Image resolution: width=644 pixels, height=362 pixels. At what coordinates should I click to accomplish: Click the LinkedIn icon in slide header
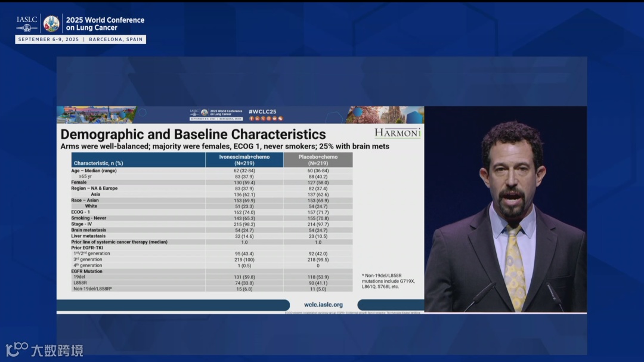[x=258, y=118]
